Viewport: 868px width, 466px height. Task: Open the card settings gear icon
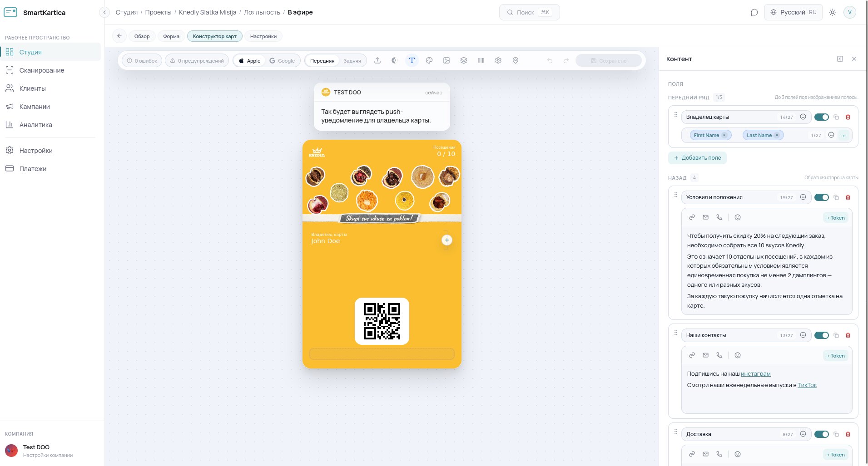coord(498,60)
